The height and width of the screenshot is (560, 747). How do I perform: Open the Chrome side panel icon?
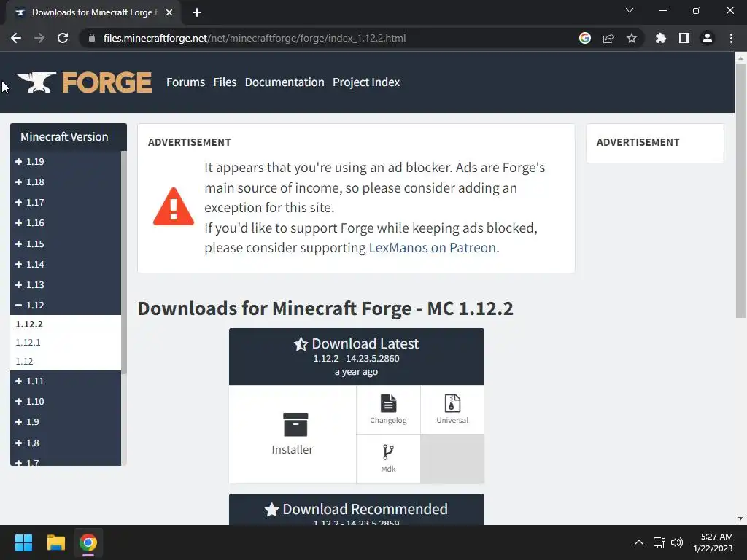684,38
